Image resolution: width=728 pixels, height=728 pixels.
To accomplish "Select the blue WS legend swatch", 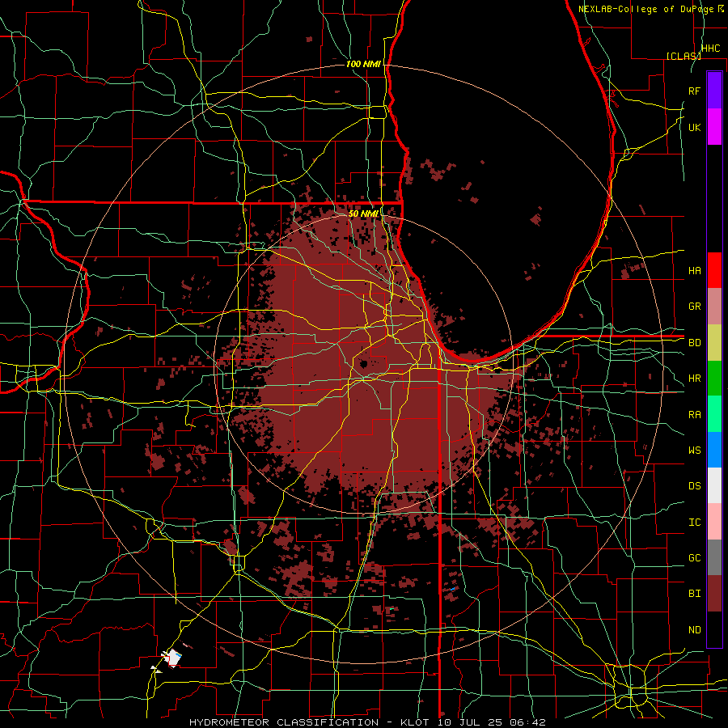I will [714, 450].
